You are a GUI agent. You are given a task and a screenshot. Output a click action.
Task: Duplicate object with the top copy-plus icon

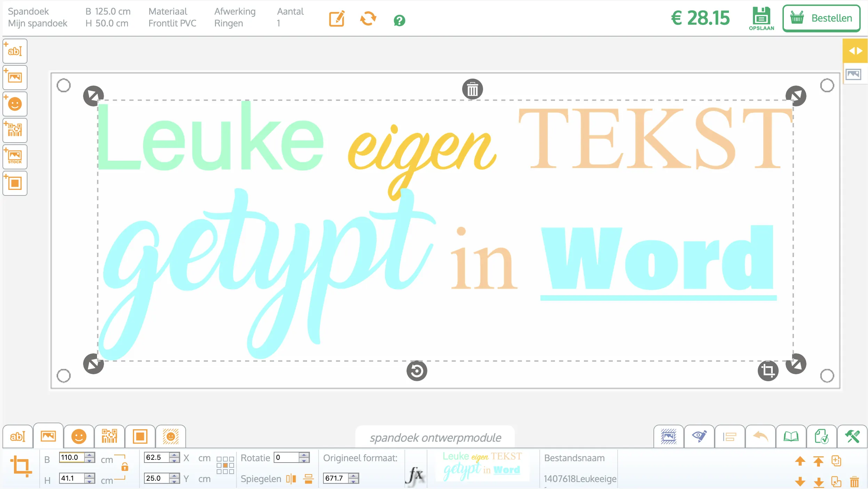(836, 461)
